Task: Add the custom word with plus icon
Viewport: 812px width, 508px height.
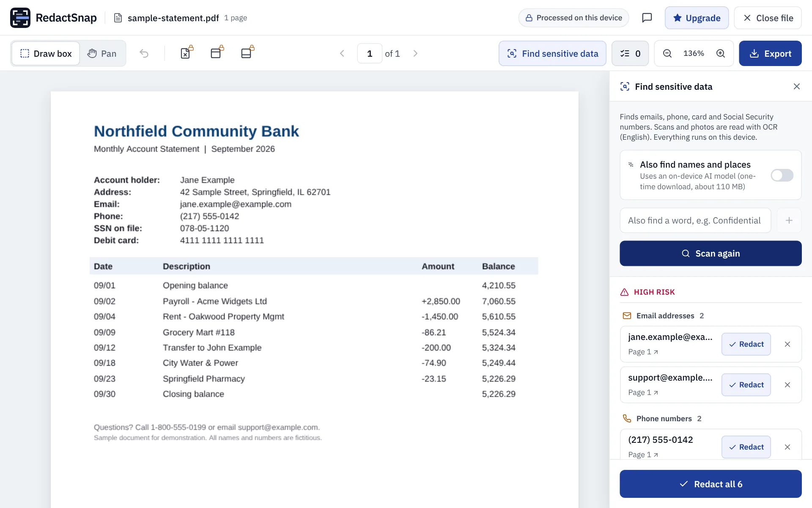Action: [789, 221]
